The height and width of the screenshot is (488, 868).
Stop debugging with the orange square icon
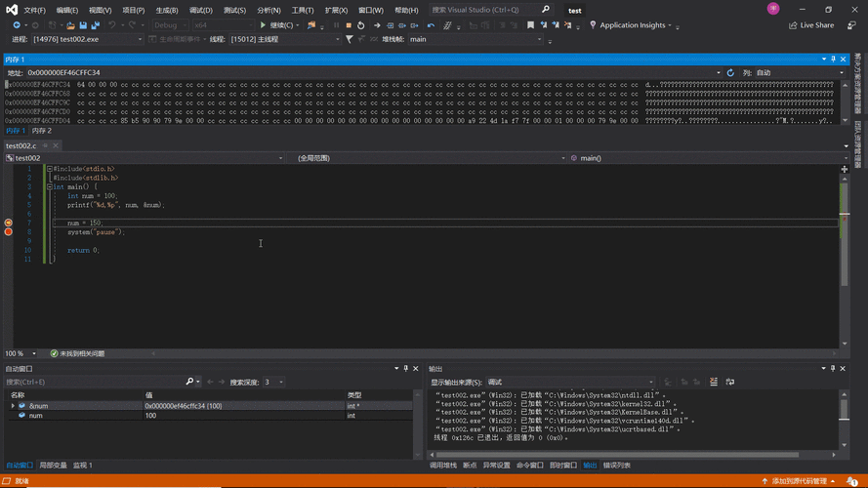[x=349, y=25]
